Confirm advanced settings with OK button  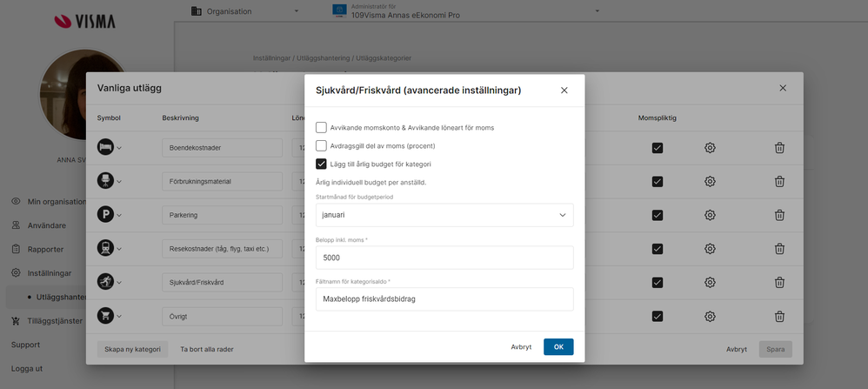tap(558, 346)
